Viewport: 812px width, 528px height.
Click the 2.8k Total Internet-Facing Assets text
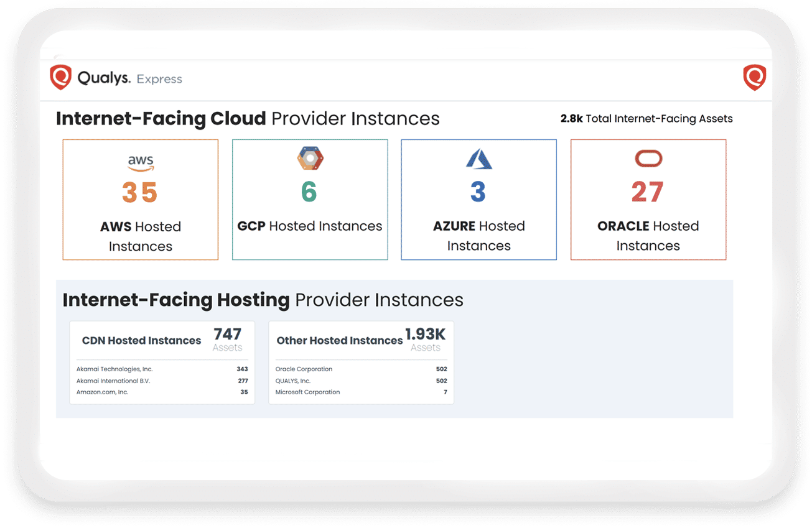click(x=646, y=119)
